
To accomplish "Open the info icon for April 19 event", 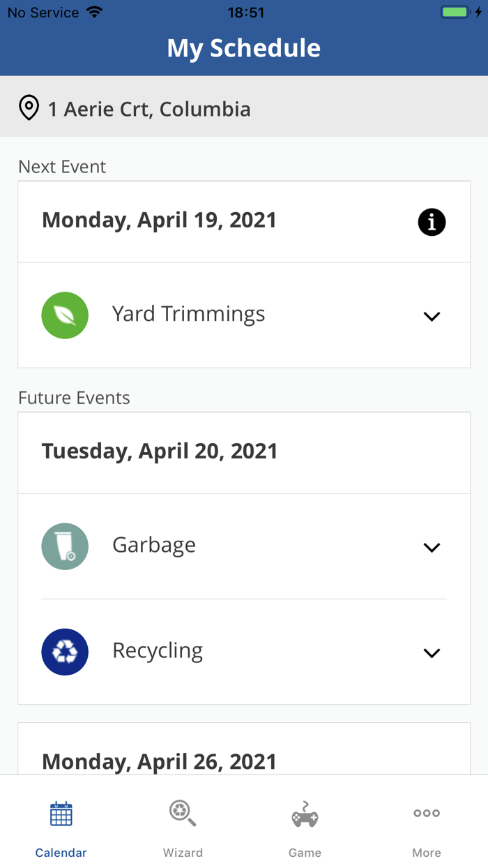I will [x=432, y=222].
